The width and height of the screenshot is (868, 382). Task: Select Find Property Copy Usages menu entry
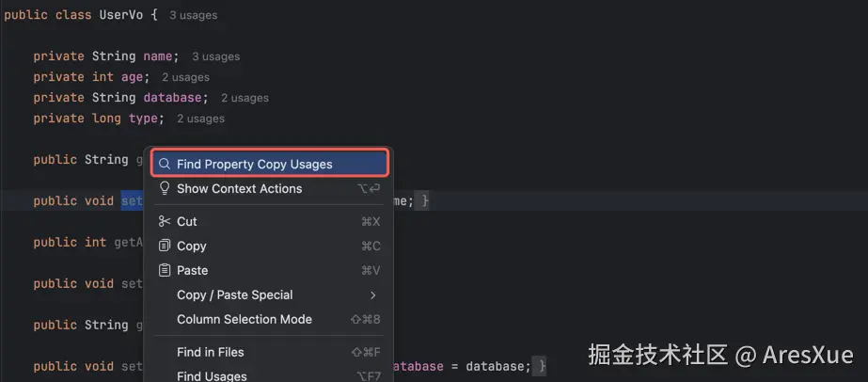[x=254, y=164]
